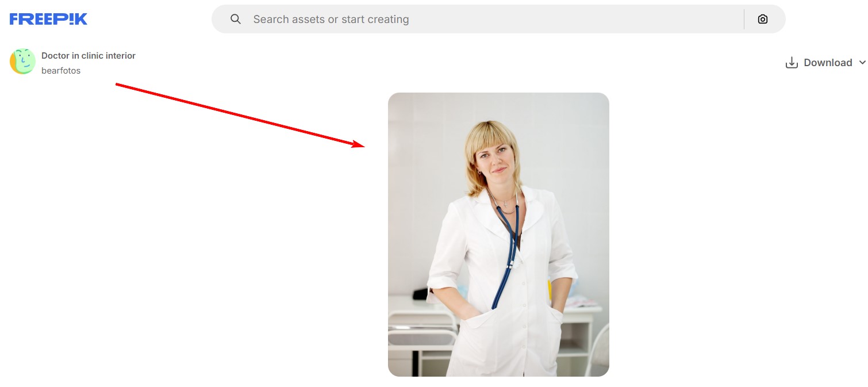This screenshot has width=868, height=387.
Task: Click the download tray arrow icon
Action: (x=792, y=63)
